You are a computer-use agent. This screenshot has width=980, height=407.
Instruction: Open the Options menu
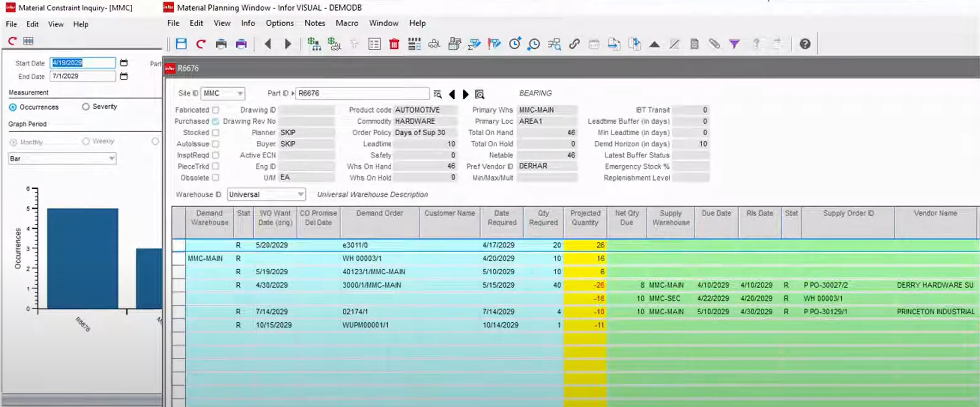[280, 23]
